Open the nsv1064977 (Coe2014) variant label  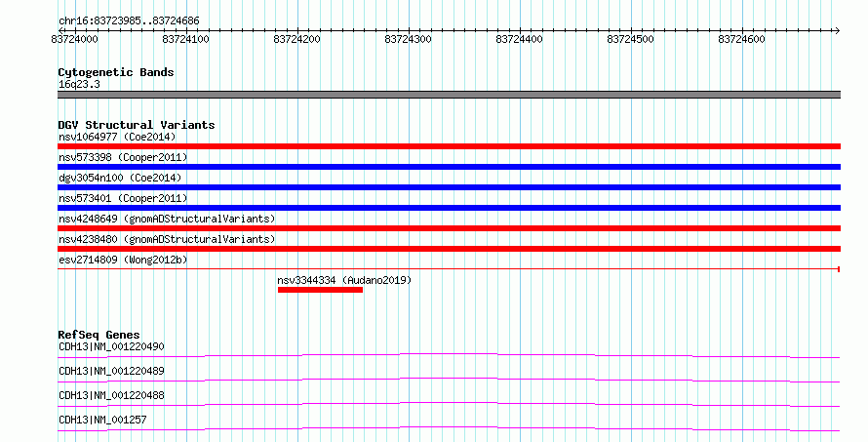point(117,137)
